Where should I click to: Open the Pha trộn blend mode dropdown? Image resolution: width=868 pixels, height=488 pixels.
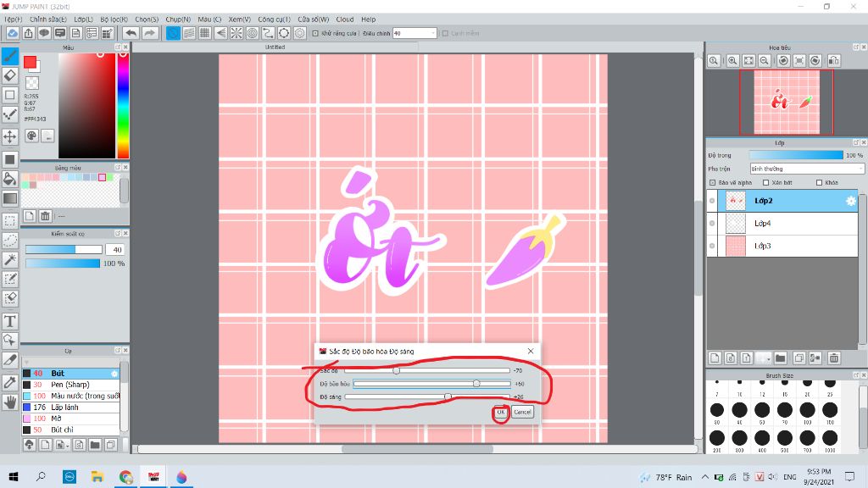click(807, 169)
